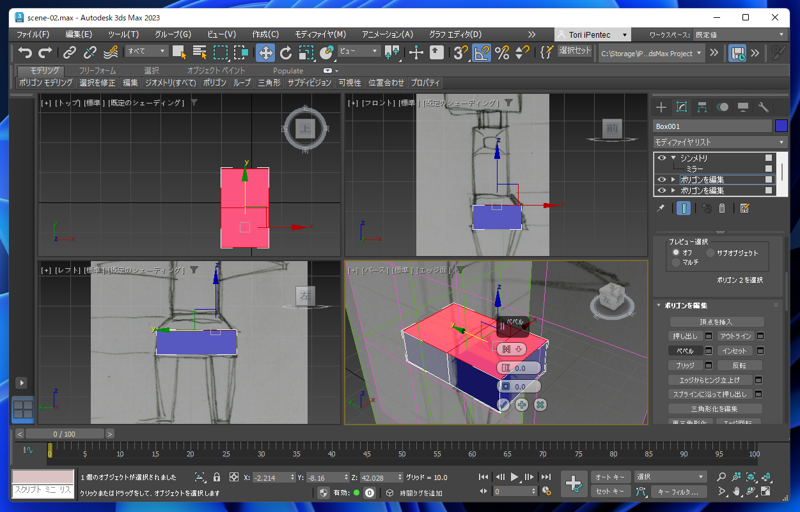Open the アニメーション(A) menu

click(387, 34)
